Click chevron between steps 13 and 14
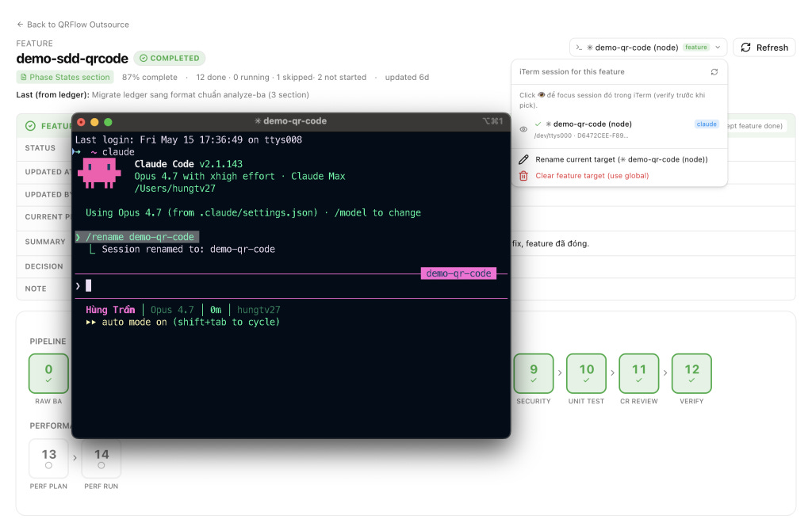 (75, 458)
